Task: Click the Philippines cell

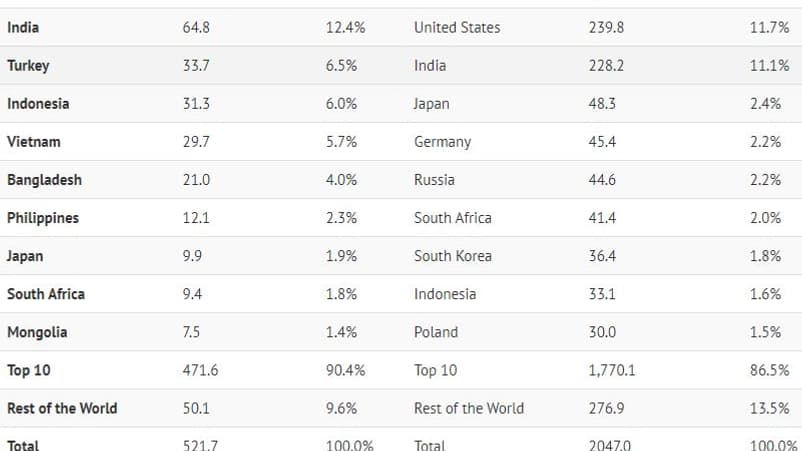Action: pyautogui.click(x=43, y=218)
